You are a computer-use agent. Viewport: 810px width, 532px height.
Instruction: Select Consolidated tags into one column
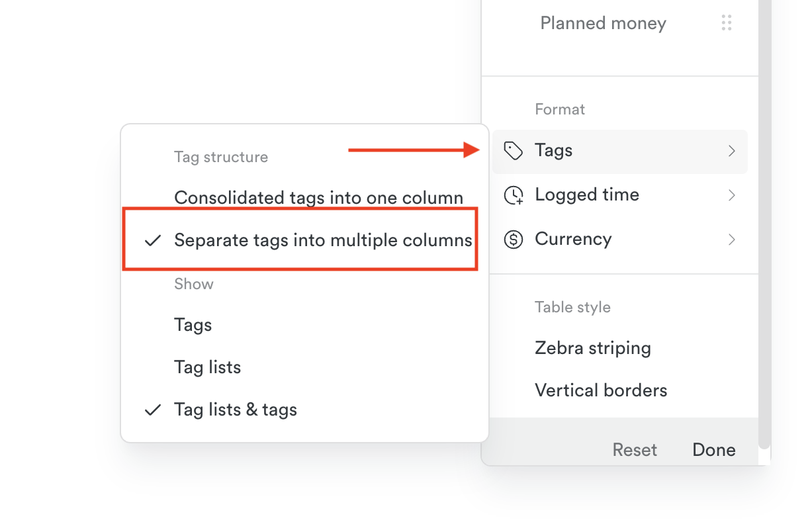pos(318,197)
